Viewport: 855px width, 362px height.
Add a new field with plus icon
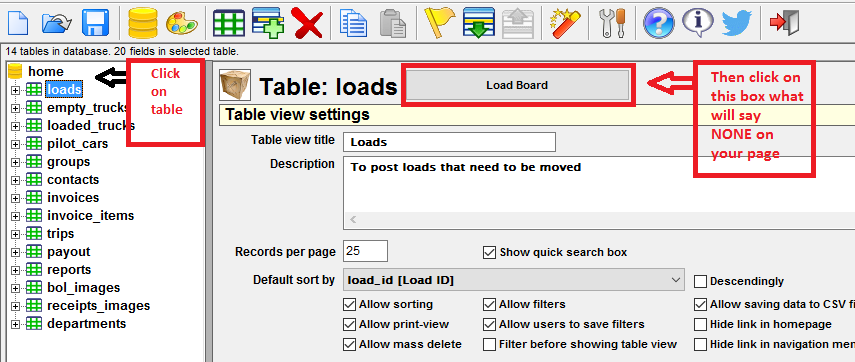point(268,23)
